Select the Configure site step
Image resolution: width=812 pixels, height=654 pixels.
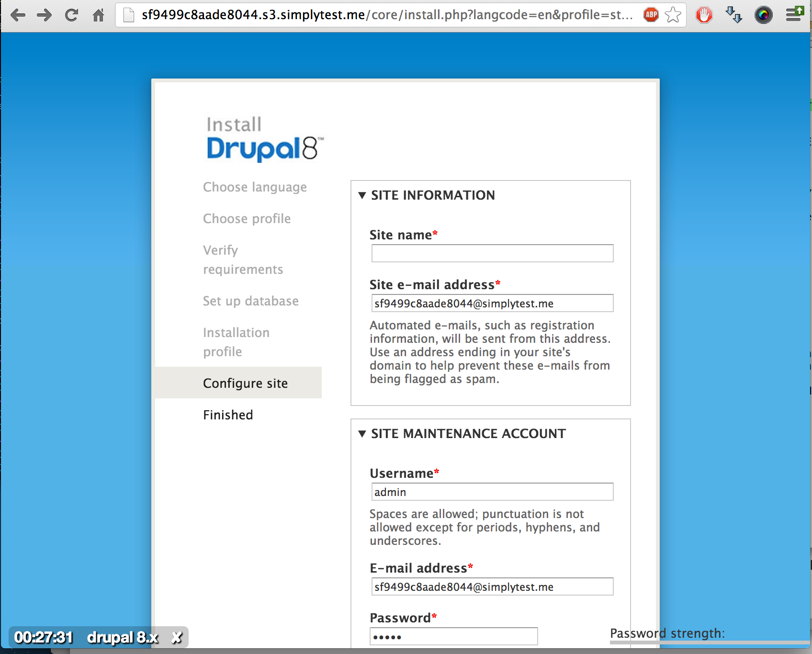click(x=238, y=383)
